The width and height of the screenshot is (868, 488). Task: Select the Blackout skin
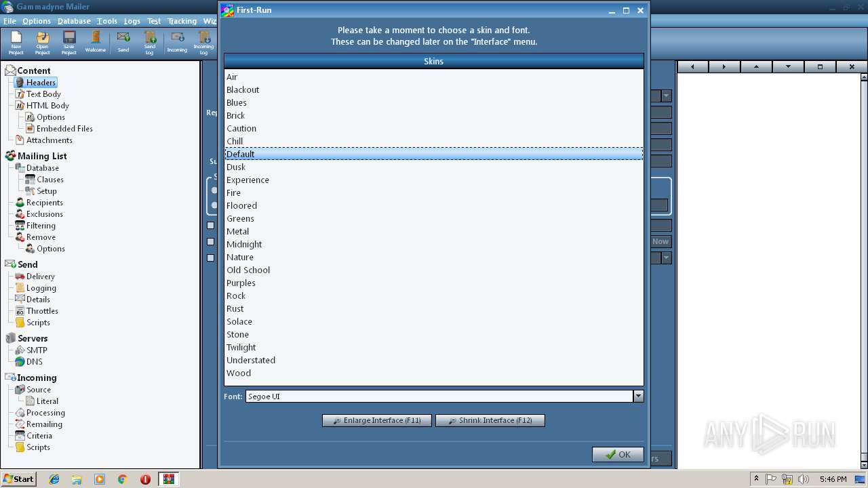pyautogui.click(x=434, y=90)
